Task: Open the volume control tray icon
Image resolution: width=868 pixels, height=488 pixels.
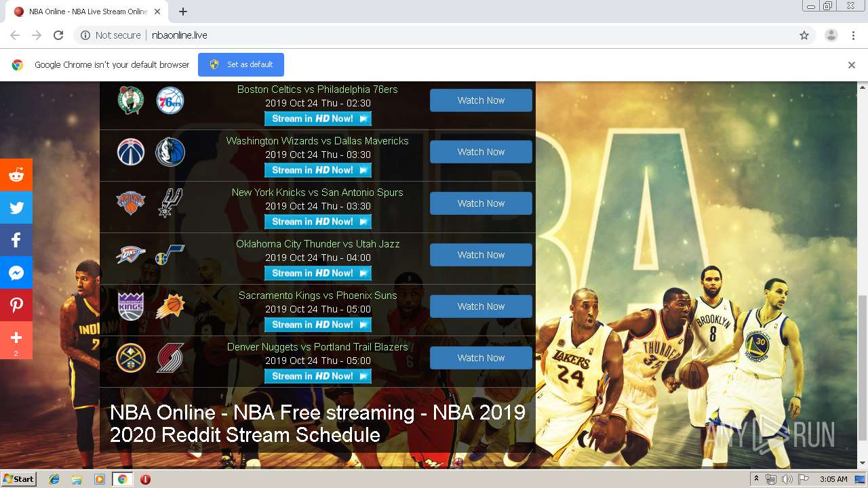Action: (x=787, y=479)
